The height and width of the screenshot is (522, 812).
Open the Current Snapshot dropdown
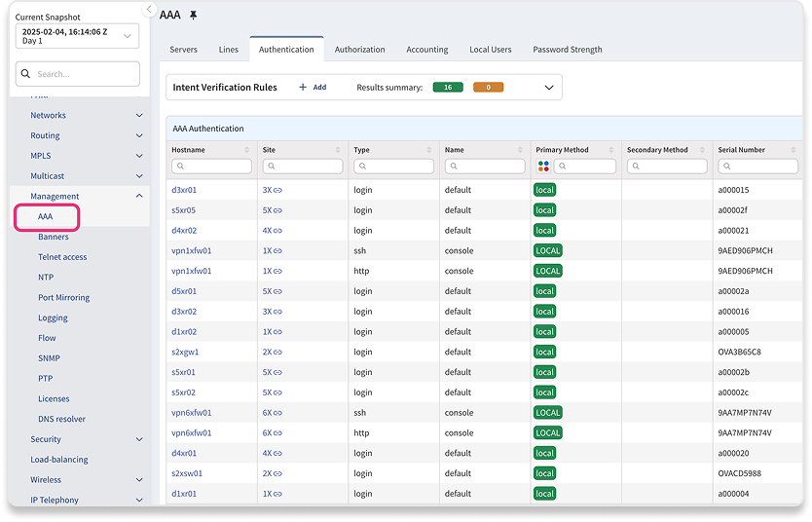tap(77, 36)
